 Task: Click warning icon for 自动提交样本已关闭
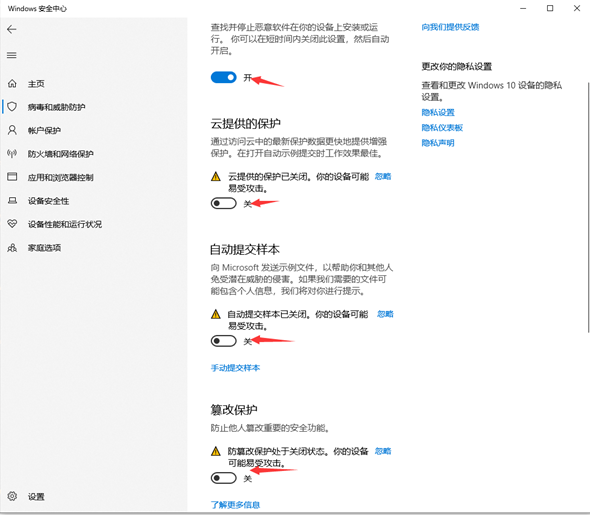[x=216, y=314]
